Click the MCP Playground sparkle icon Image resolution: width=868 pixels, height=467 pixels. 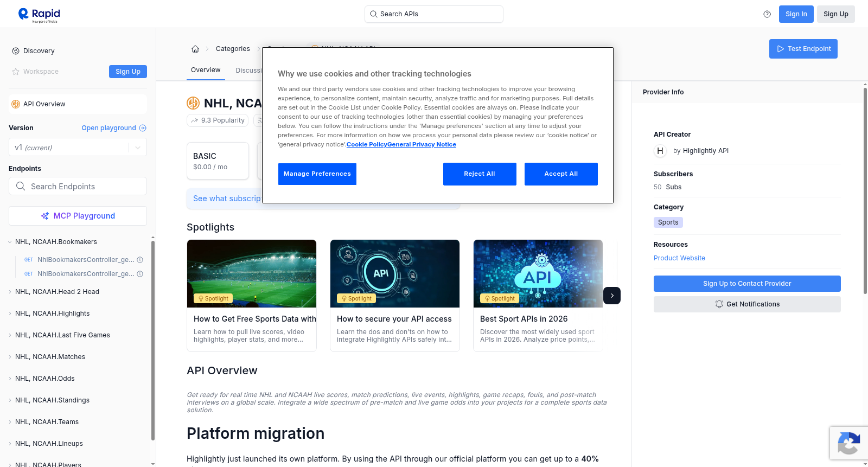tap(45, 216)
